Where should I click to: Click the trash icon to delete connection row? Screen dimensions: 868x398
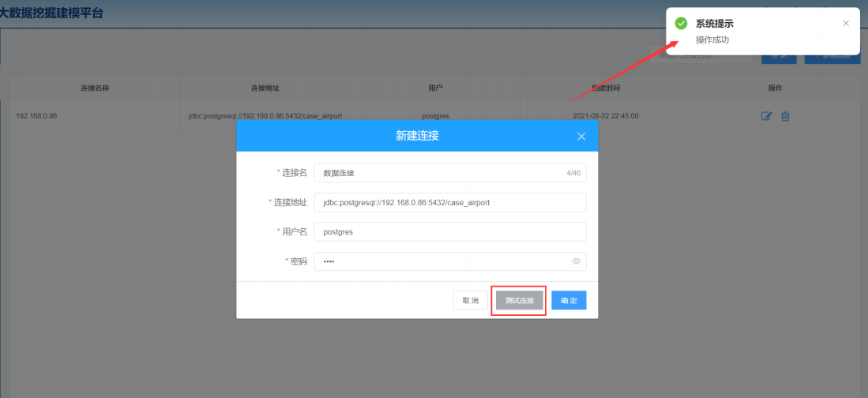[785, 116]
